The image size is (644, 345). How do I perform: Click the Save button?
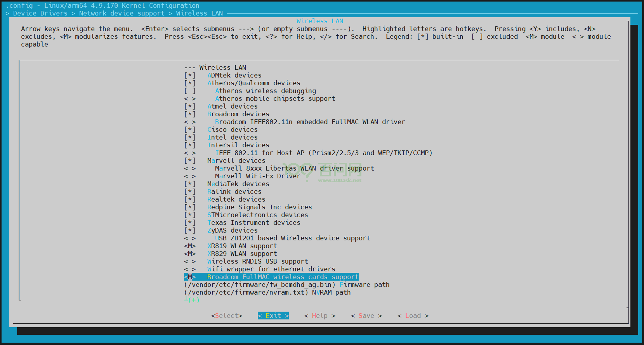click(x=366, y=316)
